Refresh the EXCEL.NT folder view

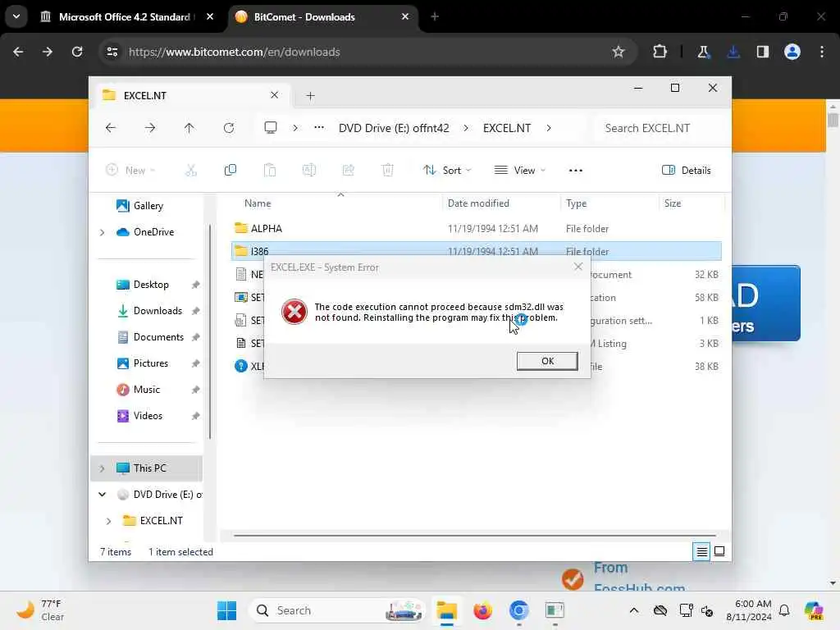pyautogui.click(x=229, y=128)
